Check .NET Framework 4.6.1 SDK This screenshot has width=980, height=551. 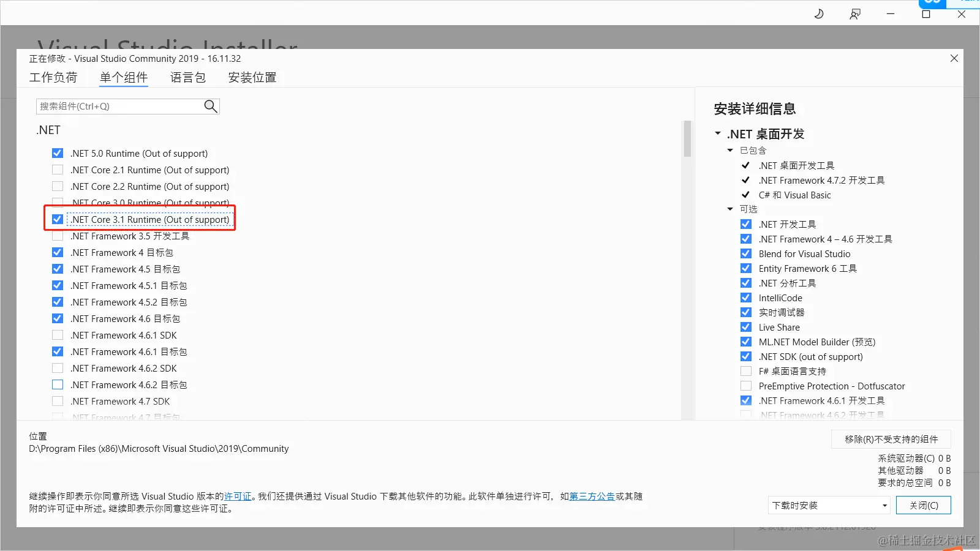coord(57,335)
